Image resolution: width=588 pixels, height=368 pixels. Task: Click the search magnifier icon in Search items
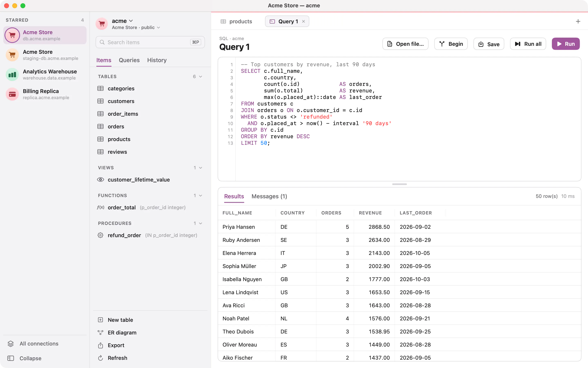(102, 42)
